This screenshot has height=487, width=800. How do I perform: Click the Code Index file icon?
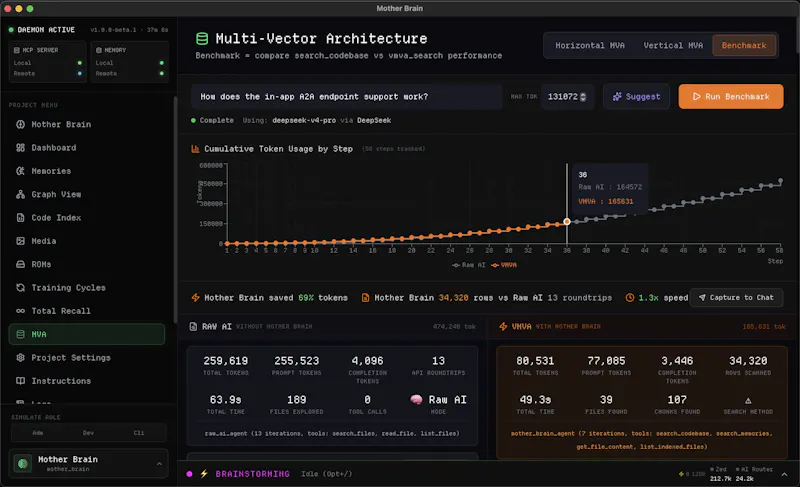20,218
